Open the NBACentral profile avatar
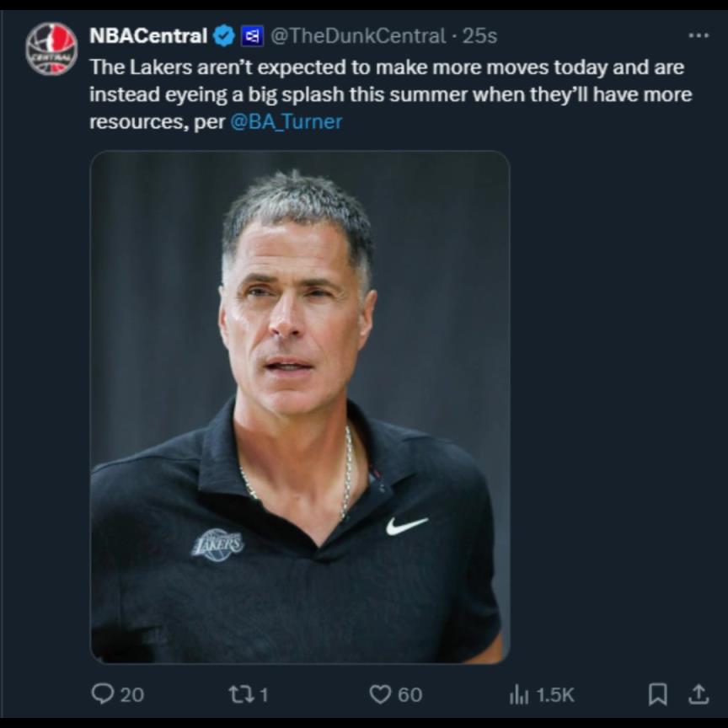Screen dimensions: 728x728 coord(51,49)
